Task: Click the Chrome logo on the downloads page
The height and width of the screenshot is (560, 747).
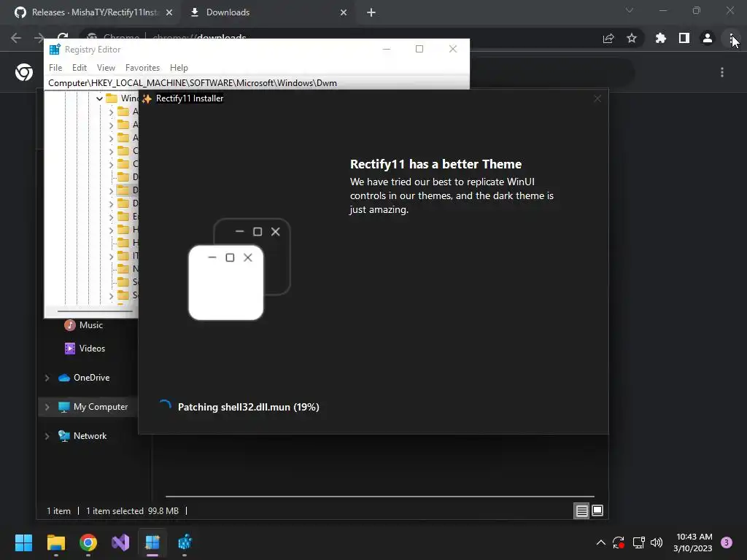Action: [x=24, y=72]
